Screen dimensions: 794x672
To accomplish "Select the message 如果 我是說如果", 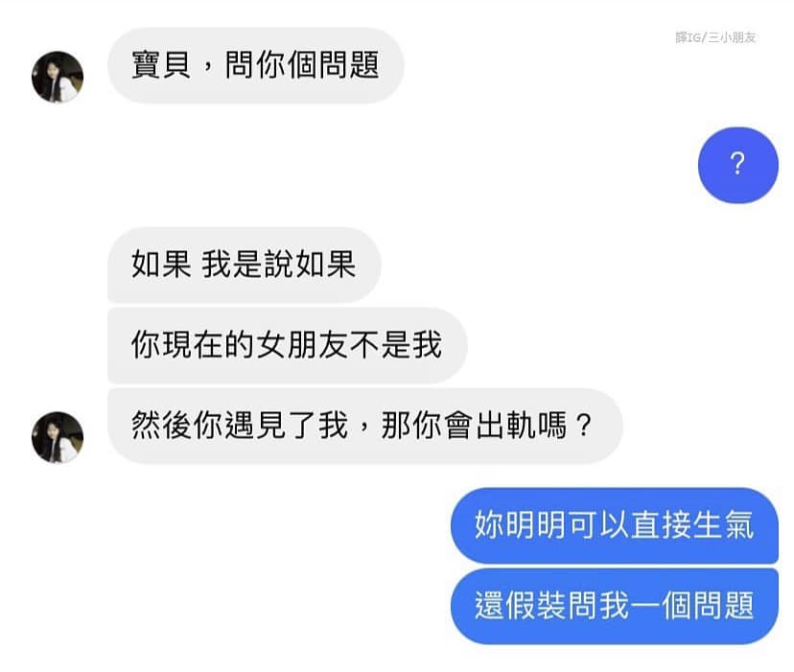I will (245, 265).
